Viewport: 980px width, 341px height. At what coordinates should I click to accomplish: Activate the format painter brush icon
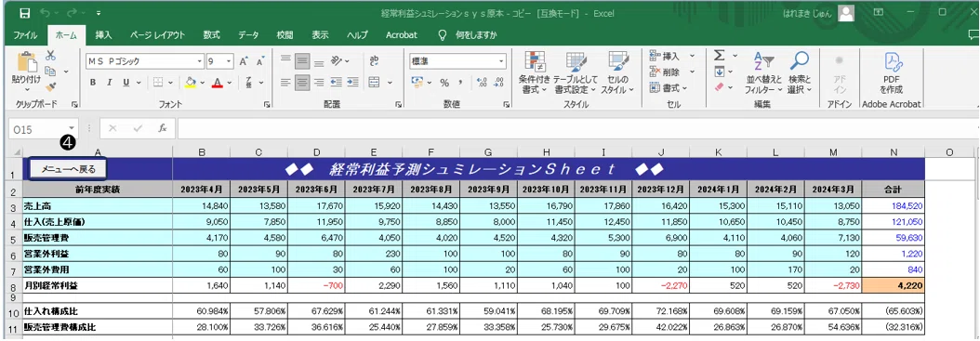(51, 86)
